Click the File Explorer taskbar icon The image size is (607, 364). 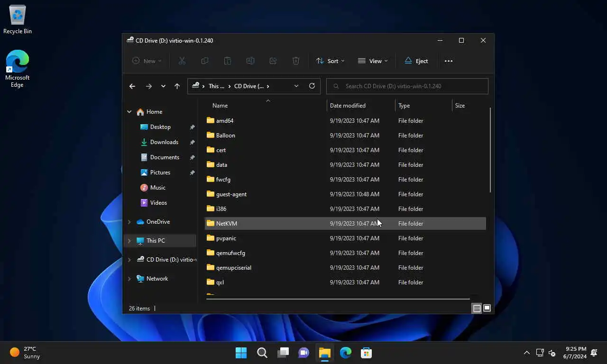click(x=324, y=353)
